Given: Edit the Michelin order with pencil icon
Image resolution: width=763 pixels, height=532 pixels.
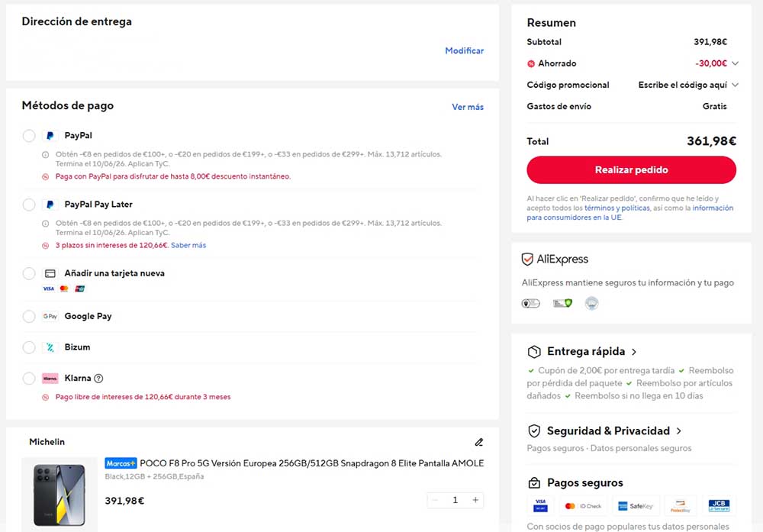Looking at the screenshot, I should [x=479, y=442].
